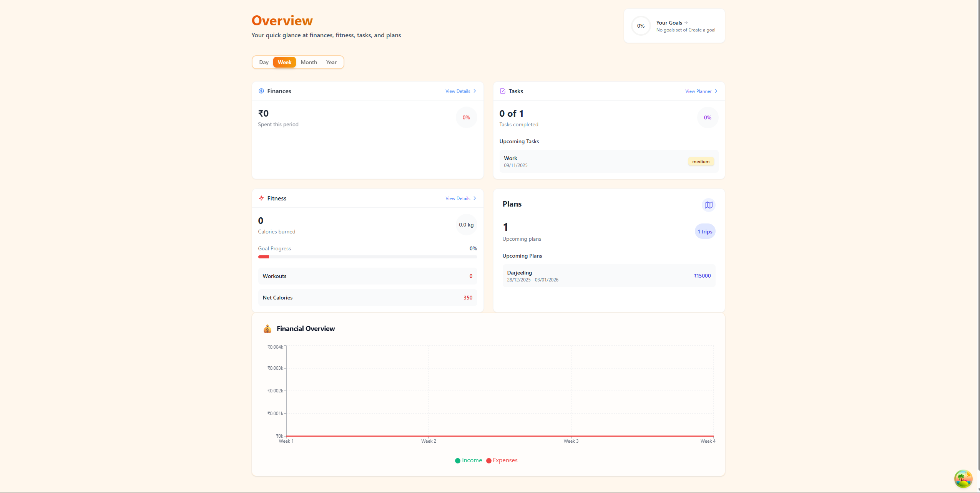The image size is (980, 493).
Task: Click the Work upcoming task row
Action: [608, 161]
